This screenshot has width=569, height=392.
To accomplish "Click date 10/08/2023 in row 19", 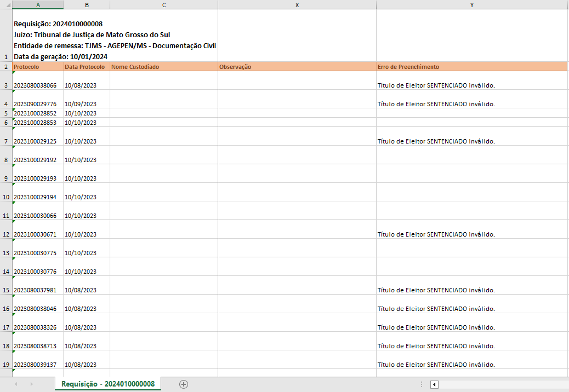I will point(87,360).
